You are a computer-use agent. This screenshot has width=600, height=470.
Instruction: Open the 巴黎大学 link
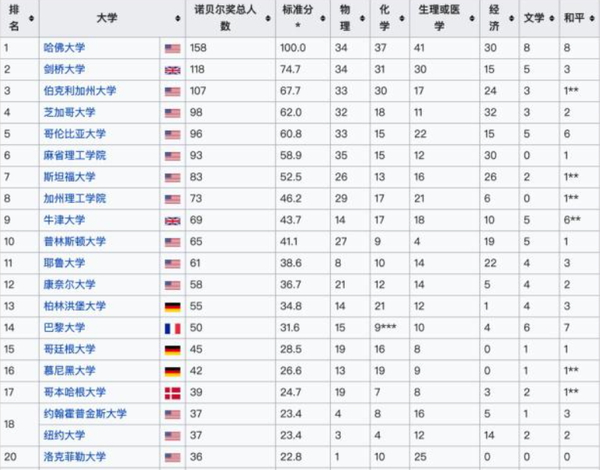coord(64,328)
